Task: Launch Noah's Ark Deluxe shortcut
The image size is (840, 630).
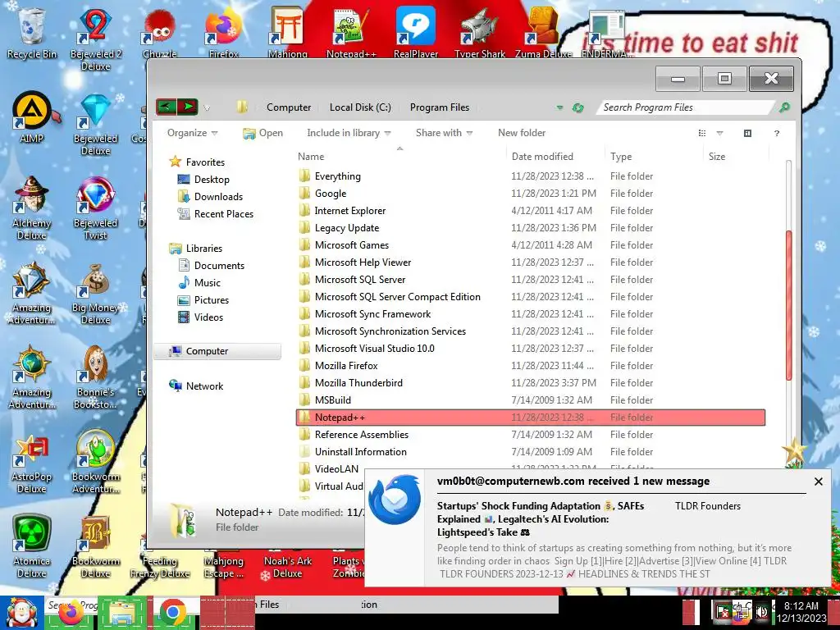Action: tap(288, 567)
